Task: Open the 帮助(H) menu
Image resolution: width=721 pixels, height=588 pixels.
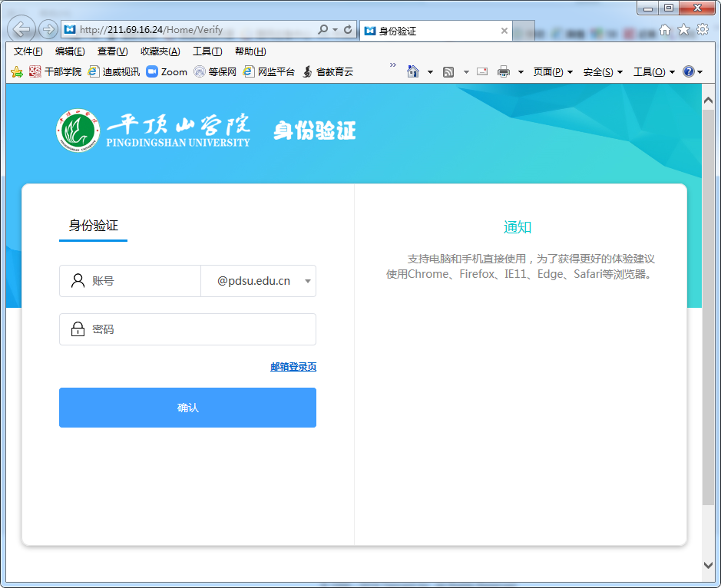Action: pos(250,51)
